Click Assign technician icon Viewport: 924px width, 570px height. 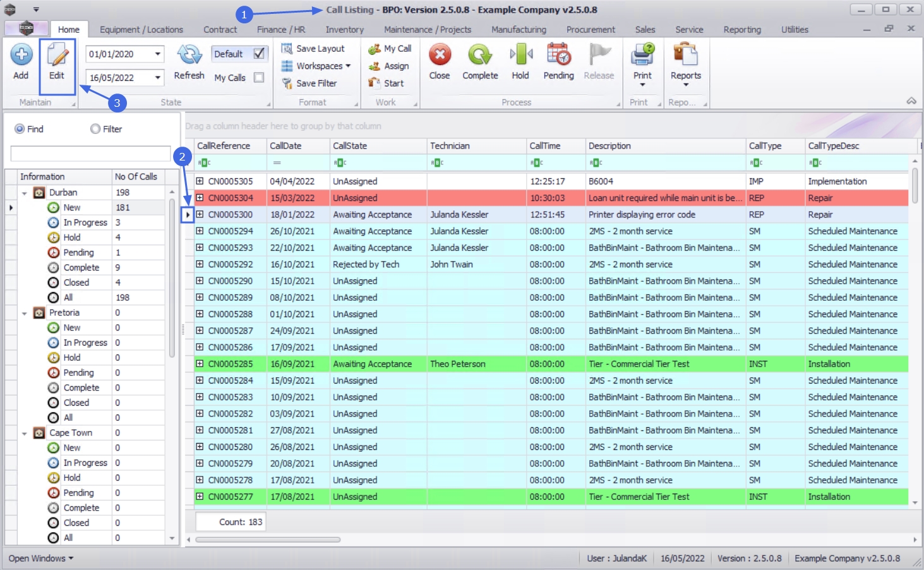(x=375, y=66)
